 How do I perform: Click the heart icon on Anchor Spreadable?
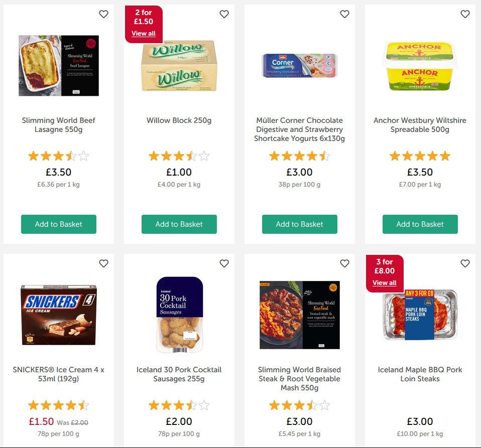[465, 15]
